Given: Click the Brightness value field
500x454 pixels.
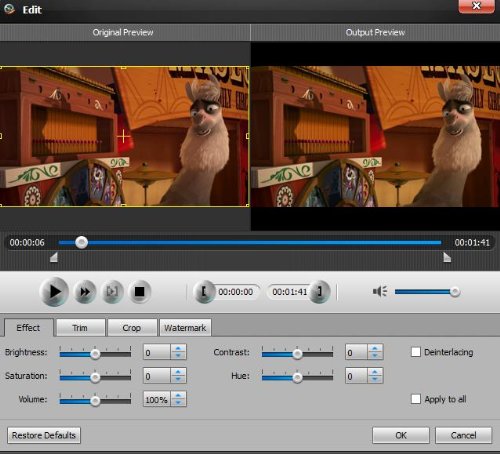Looking at the screenshot, I should pos(157,352).
